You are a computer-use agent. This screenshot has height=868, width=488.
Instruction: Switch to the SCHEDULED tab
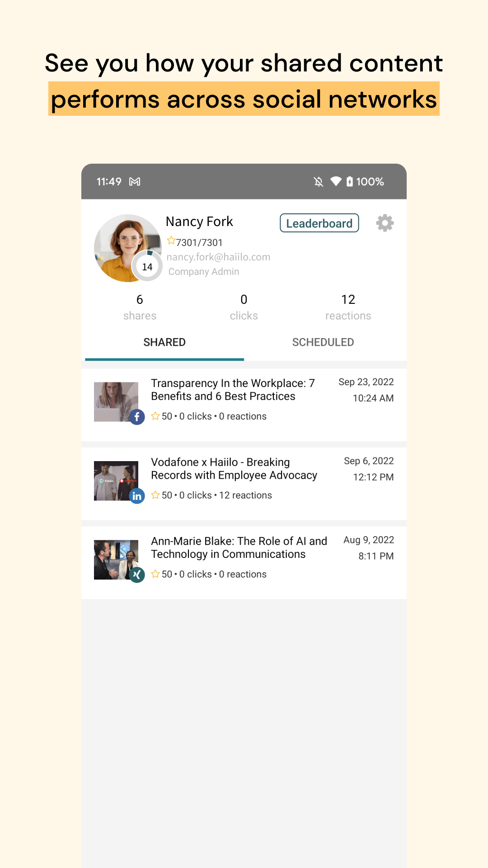point(323,342)
